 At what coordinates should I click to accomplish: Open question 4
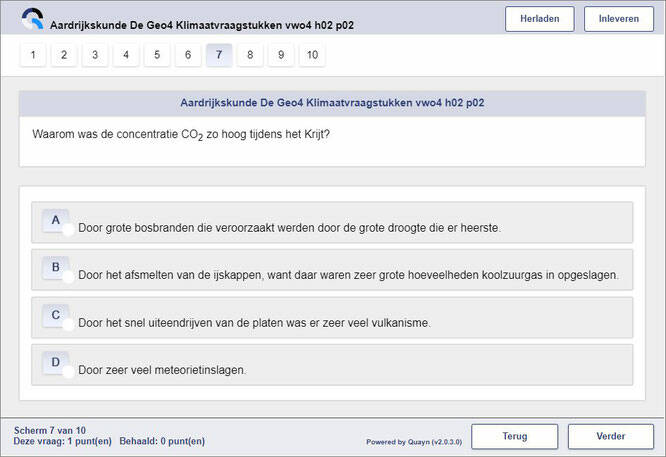[126, 55]
